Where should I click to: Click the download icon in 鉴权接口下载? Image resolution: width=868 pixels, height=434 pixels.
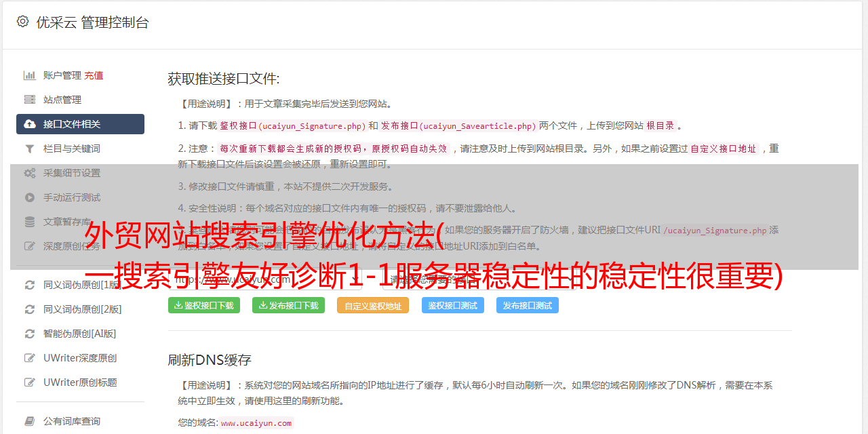(178, 305)
